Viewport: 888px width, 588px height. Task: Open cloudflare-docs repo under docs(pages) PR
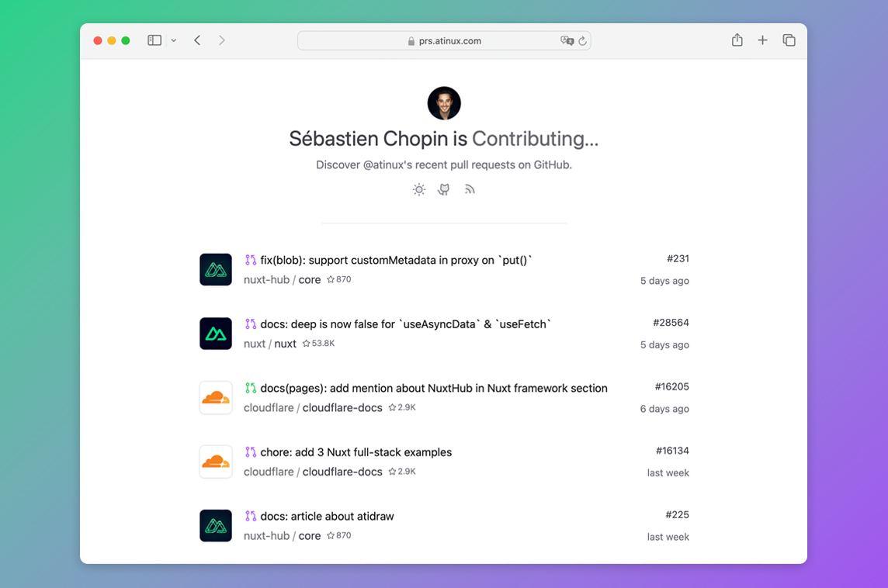tap(313, 407)
